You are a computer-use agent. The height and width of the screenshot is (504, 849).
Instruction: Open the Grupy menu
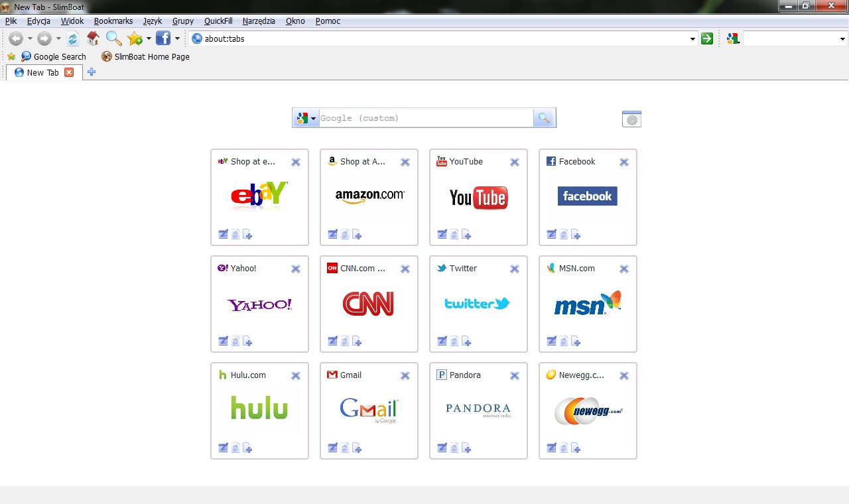coord(183,21)
